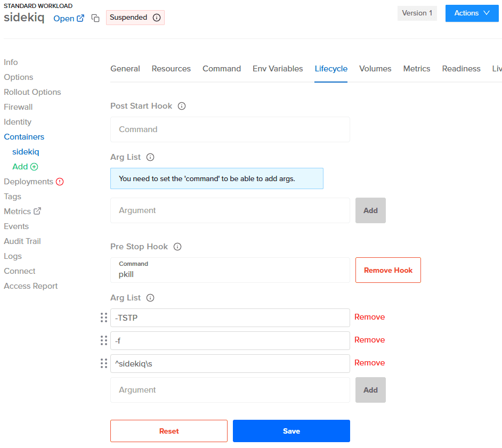Switch to the Env Variables tab
Image resolution: width=502 pixels, height=448 pixels.
pos(278,69)
